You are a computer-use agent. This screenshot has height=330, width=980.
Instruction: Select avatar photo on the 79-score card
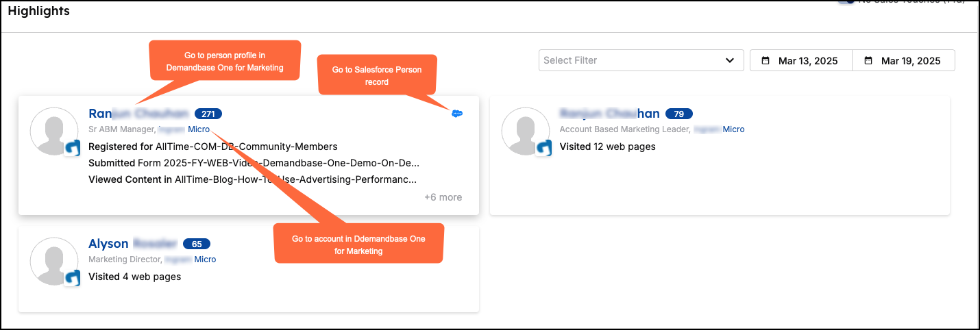[x=526, y=131]
